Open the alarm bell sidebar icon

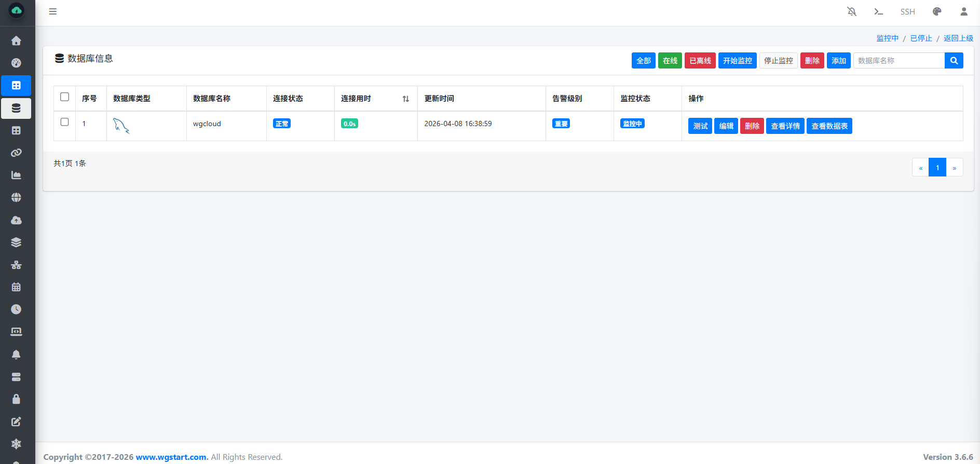pos(16,354)
